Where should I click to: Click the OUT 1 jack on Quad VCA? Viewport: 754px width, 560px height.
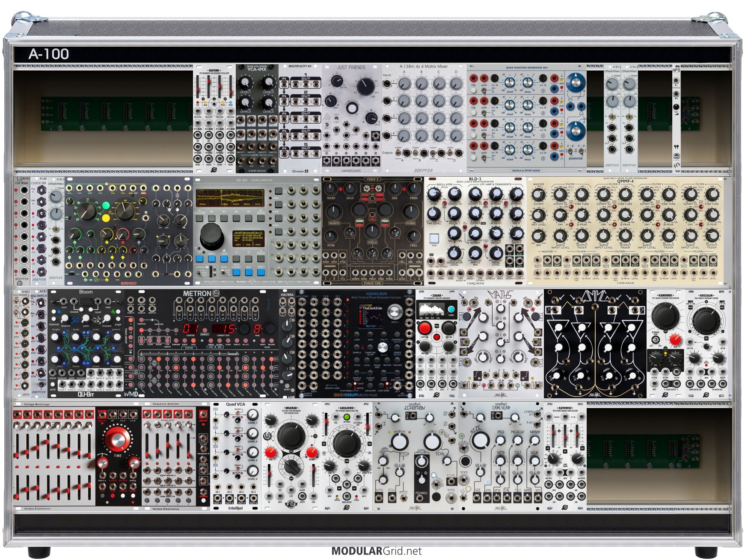pos(218,498)
